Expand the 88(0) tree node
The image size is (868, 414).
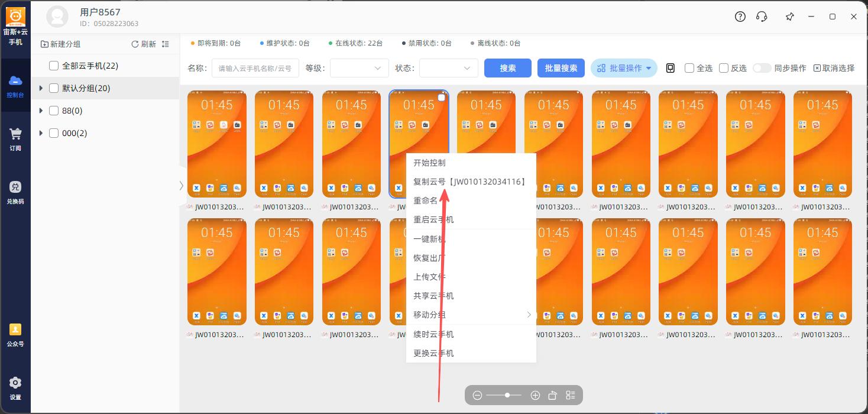(x=41, y=111)
